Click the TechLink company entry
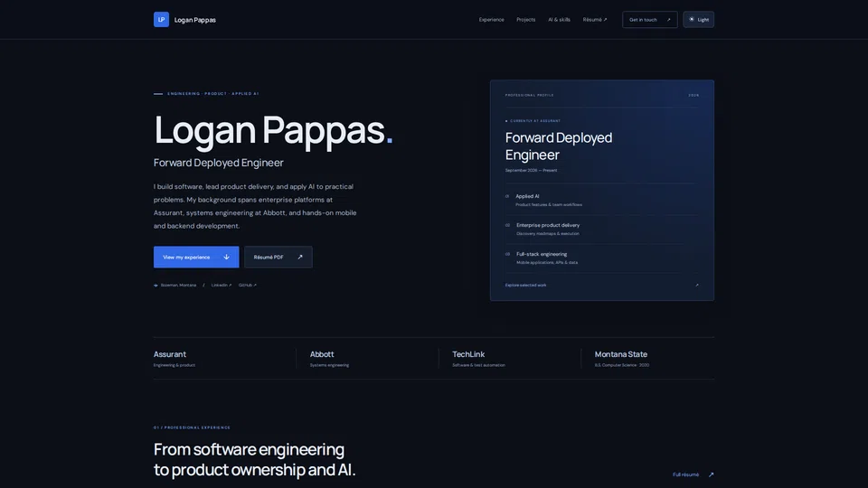868x488 pixels. pyautogui.click(x=478, y=359)
